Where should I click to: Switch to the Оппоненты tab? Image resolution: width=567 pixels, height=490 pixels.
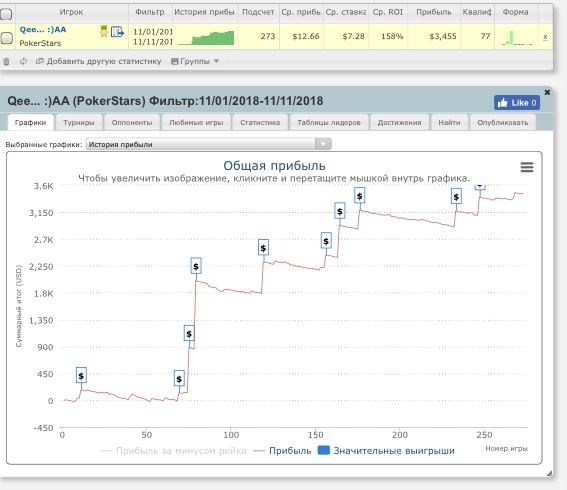point(132,122)
